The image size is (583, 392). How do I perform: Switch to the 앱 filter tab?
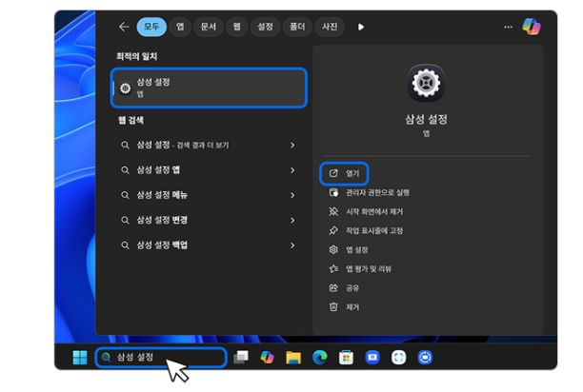pyautogui.click(x=180, y=27)
